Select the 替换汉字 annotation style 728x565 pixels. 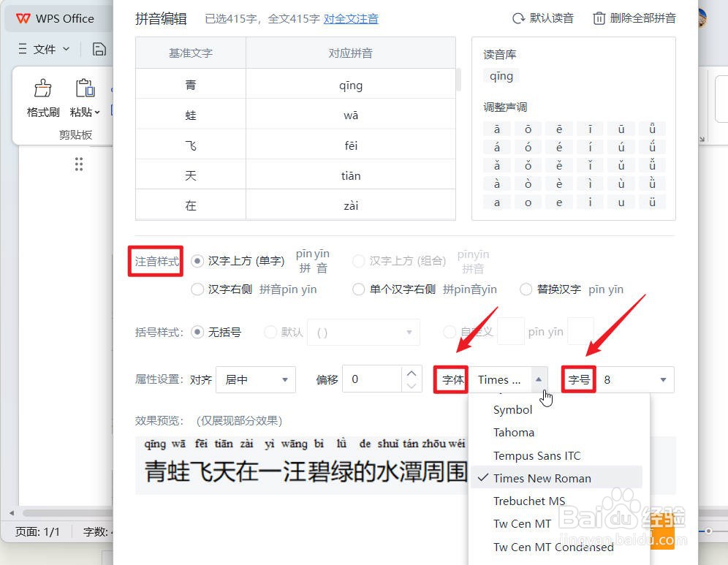click(526, 289)
